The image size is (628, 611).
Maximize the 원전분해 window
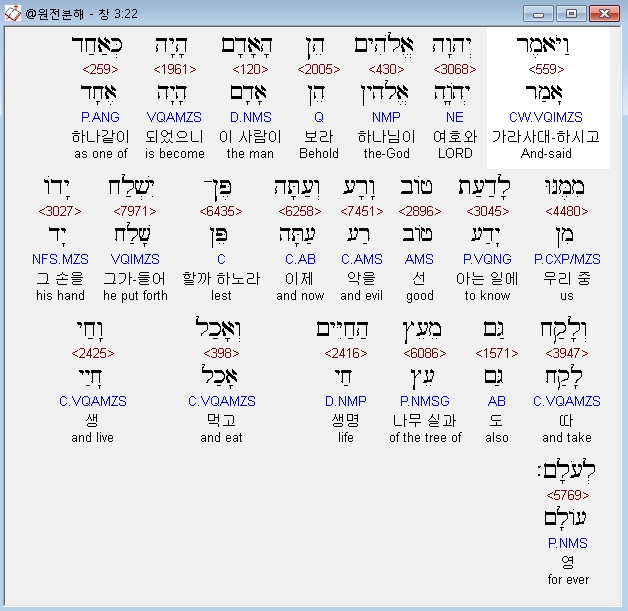point(572,14)
